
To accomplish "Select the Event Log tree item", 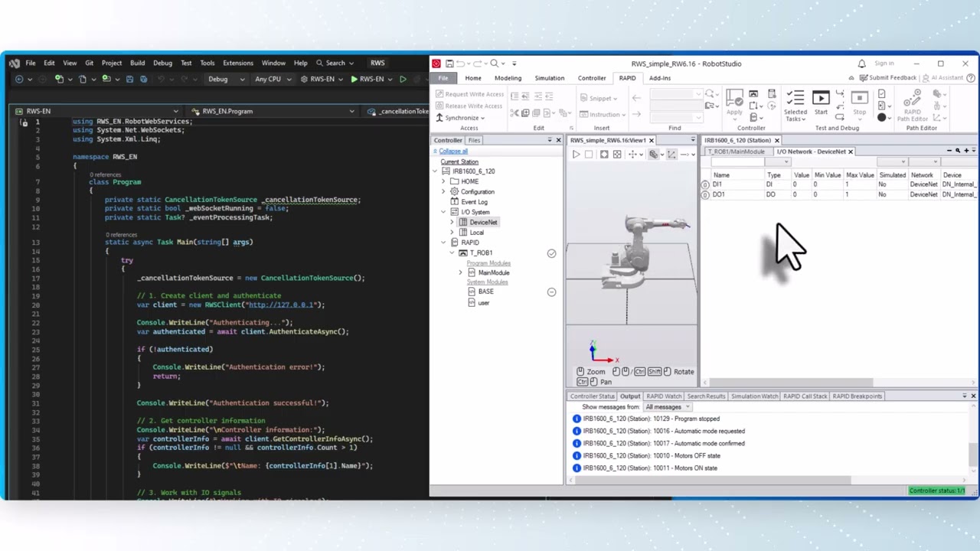I will (x=474, y=202).
